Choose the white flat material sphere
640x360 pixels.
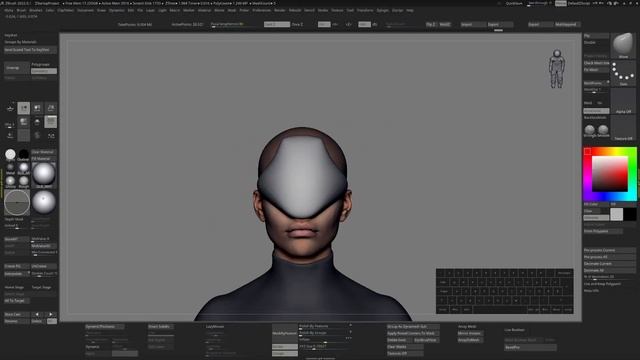[10, 154]
